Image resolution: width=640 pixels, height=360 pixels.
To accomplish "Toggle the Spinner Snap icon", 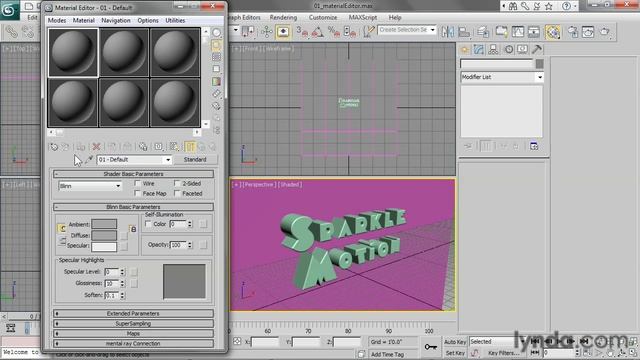I will point(350,32).
